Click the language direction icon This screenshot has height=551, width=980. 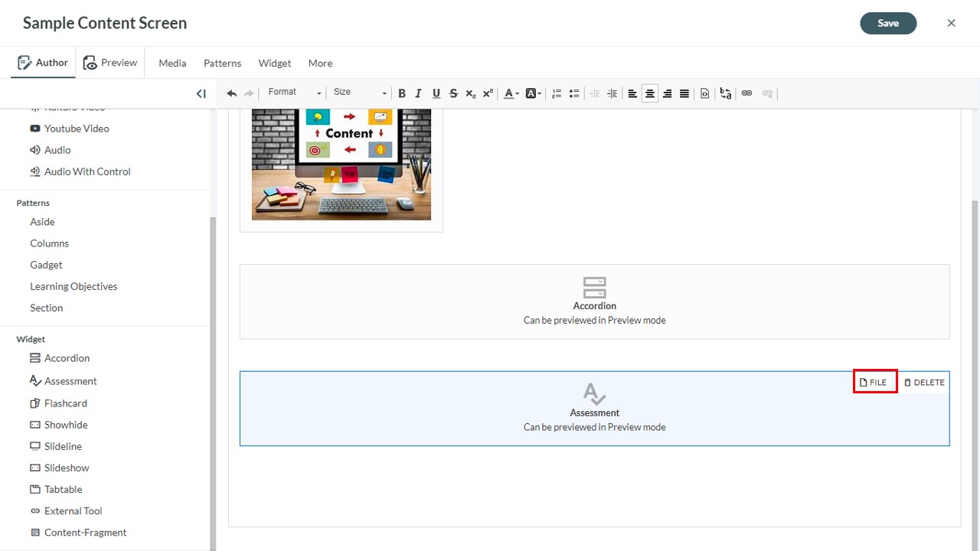[x=726, y=93]
